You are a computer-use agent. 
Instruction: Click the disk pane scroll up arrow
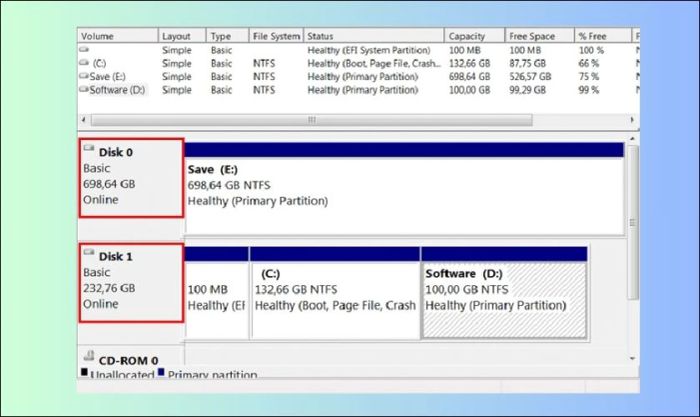(x=632, y=139)
